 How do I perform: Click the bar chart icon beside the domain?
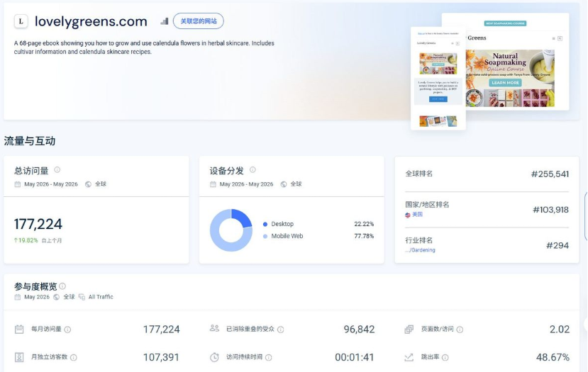point(165,21)
